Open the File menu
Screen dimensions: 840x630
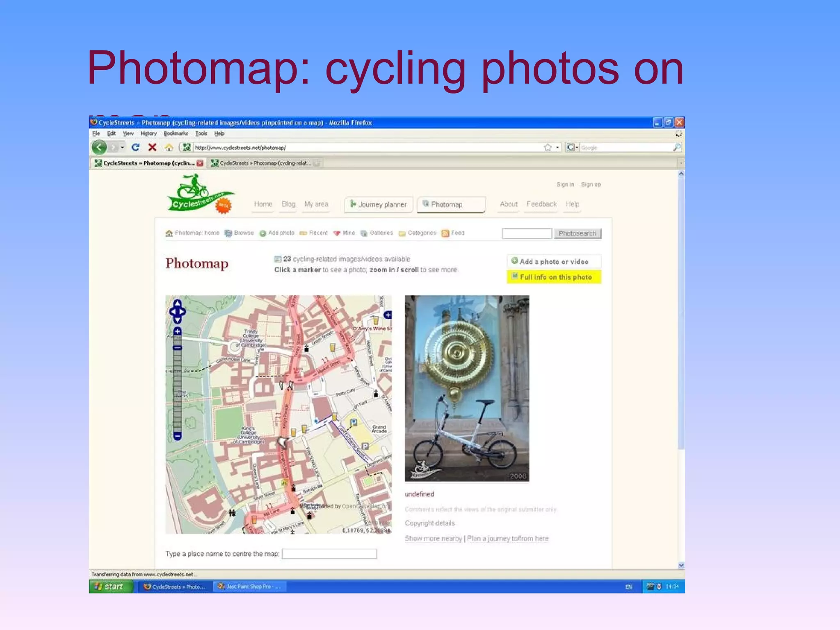point(96,134)
